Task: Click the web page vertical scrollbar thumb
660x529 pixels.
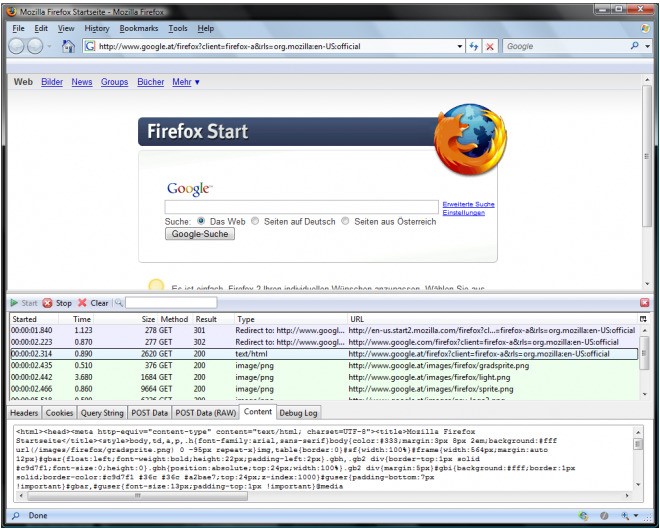Action: (x=647, y=157)
